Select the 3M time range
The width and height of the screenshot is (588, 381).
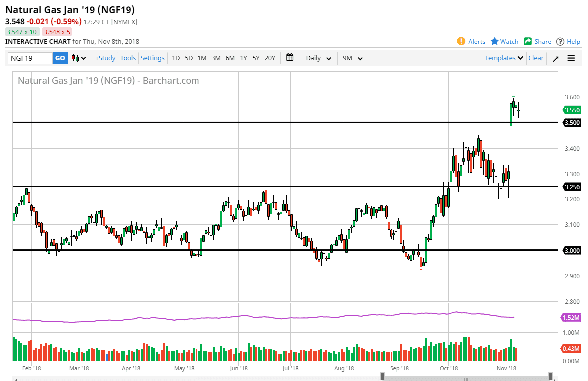[216, 58]
